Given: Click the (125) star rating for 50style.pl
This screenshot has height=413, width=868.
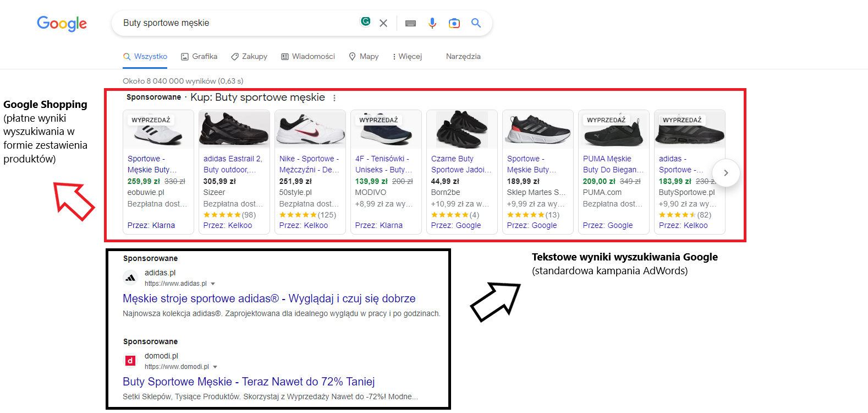Looking at the screenshot, I should pyautogui.click(x=308, y=215).
